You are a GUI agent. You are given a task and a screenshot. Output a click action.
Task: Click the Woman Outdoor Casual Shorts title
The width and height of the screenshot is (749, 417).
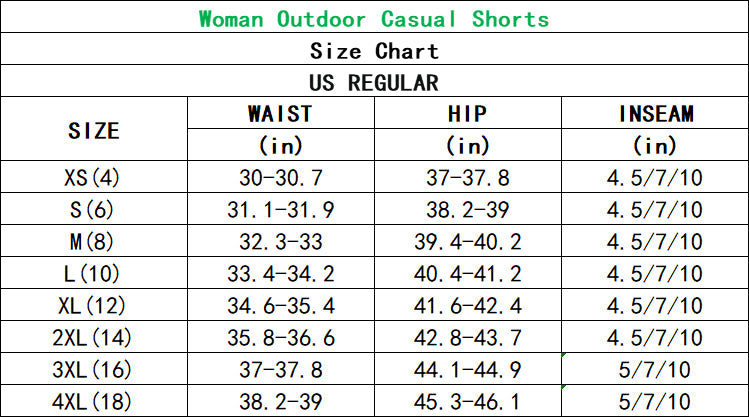[374, 19]
